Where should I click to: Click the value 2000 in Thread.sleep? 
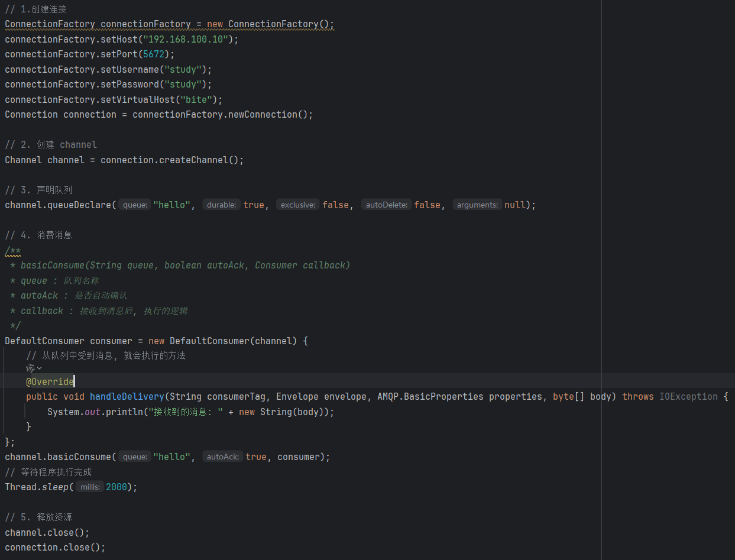point(116,487)
